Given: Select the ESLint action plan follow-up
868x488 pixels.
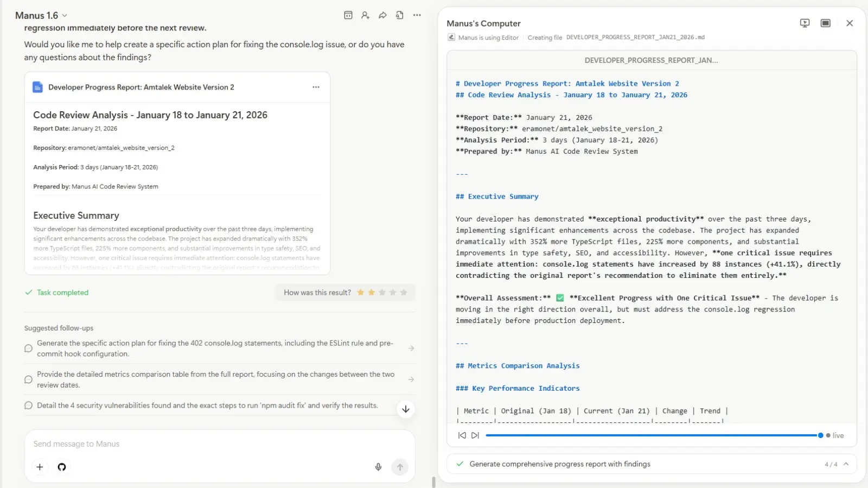Looking at the screenshot, I should pos(215,348).
